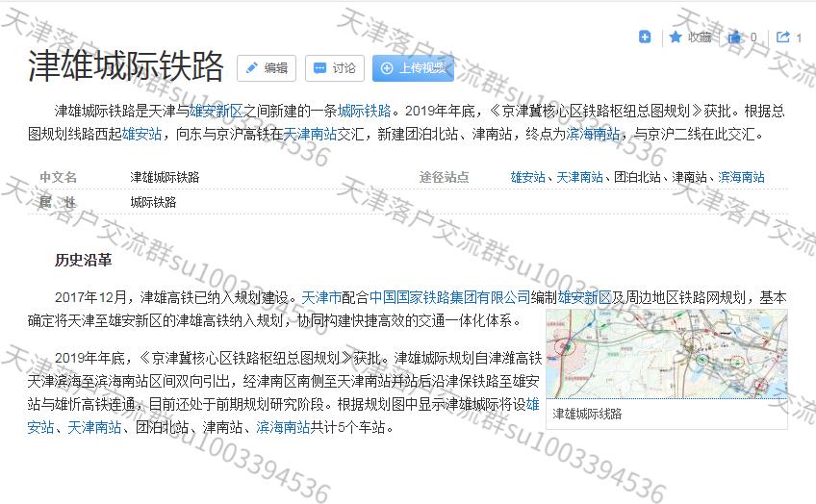Click the circled plus icon in 上传视频
Screen dimensions: 816x504
click(387, 68)
